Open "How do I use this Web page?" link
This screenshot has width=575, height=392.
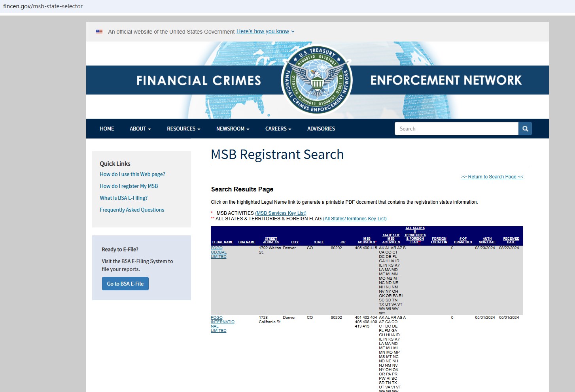132,174
